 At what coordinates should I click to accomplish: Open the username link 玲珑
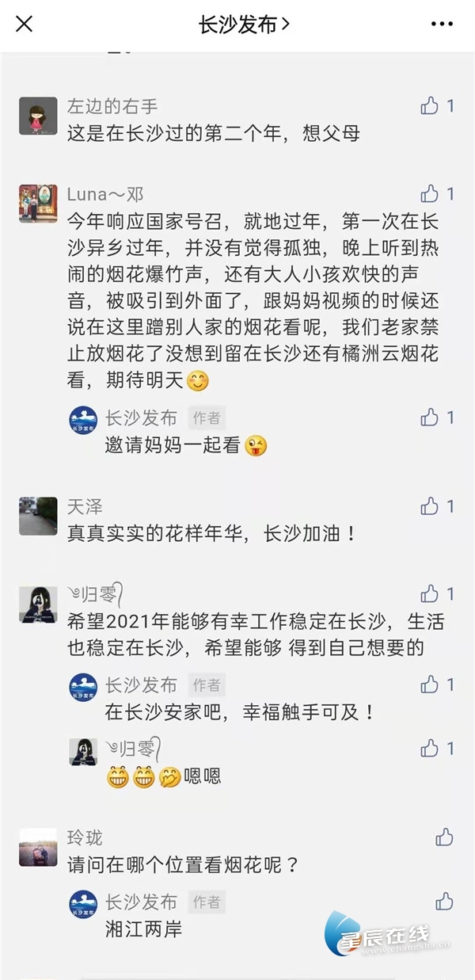85,837
